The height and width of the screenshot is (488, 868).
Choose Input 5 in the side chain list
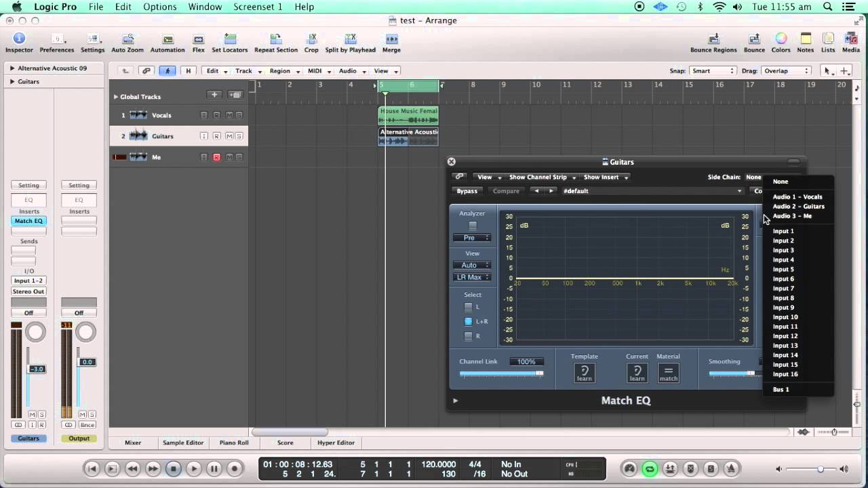(x=783, y=269)
